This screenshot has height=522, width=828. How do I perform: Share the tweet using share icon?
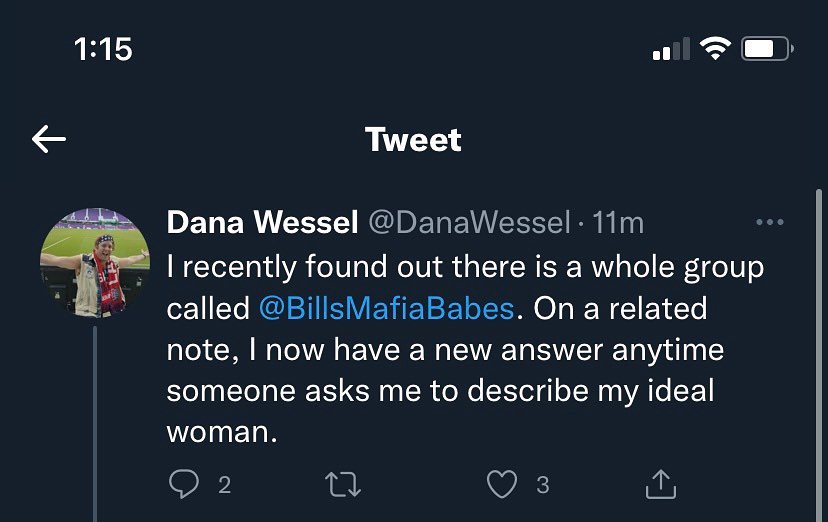point(660,485)
